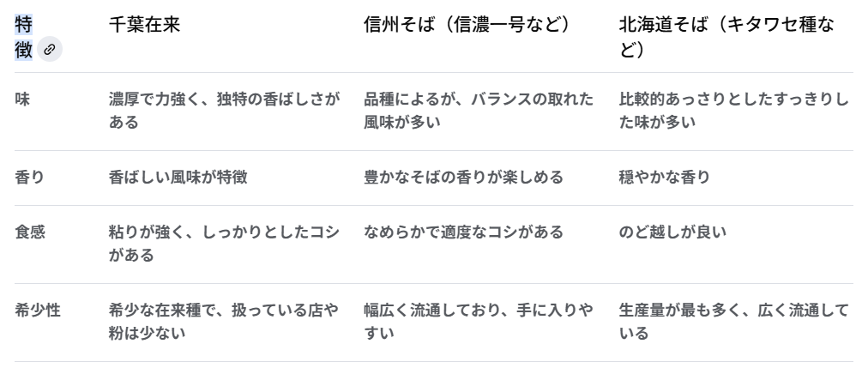Select the 信州そば(信濃一号など) column header
868x368 pixels.
pos(467,25)
